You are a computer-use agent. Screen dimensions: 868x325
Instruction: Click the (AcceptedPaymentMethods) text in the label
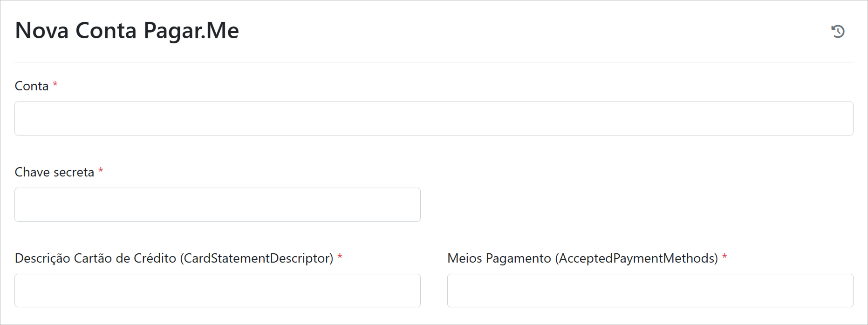click(x=636, y=258)
